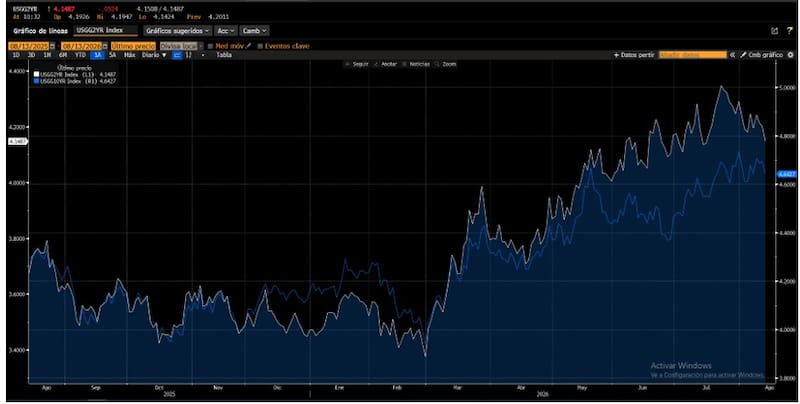This screenshot has height=404, width=800.
Task: Select the Máx time range
Action: click(x=130, y=55)
